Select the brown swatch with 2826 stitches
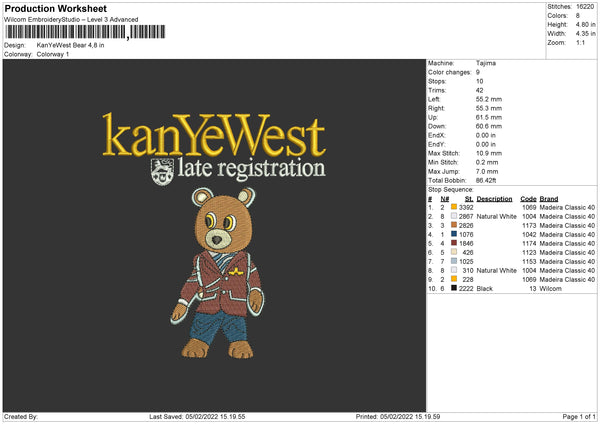600x424 pixels. click(454, 225)
